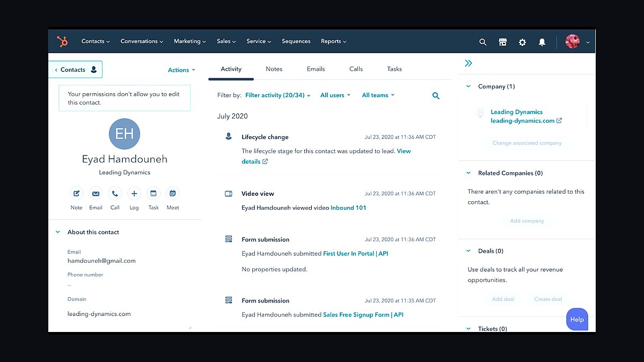The width and height of the screenshot is (644, 362).
Task: Click the Task icon under contact name
Action: click(153, 194)
